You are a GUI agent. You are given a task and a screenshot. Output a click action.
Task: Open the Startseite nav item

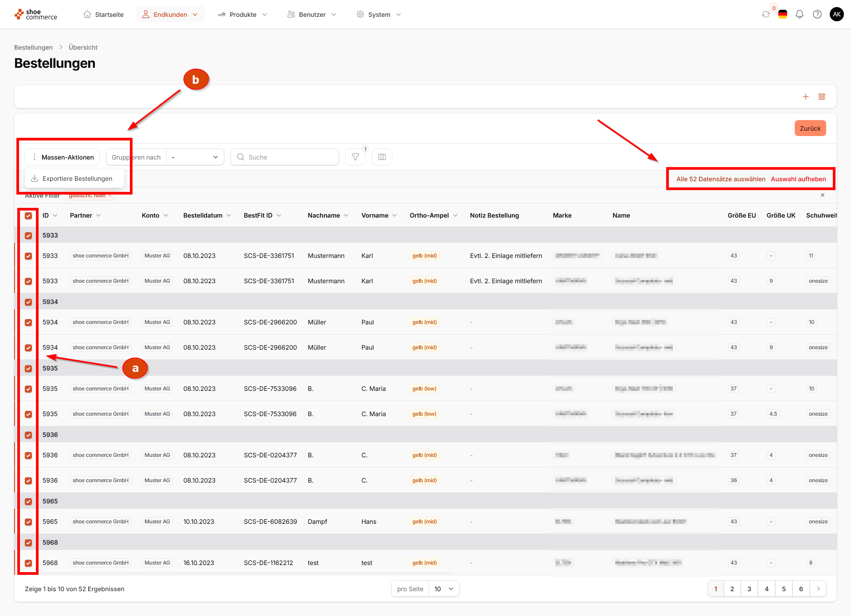click(104, 15)
